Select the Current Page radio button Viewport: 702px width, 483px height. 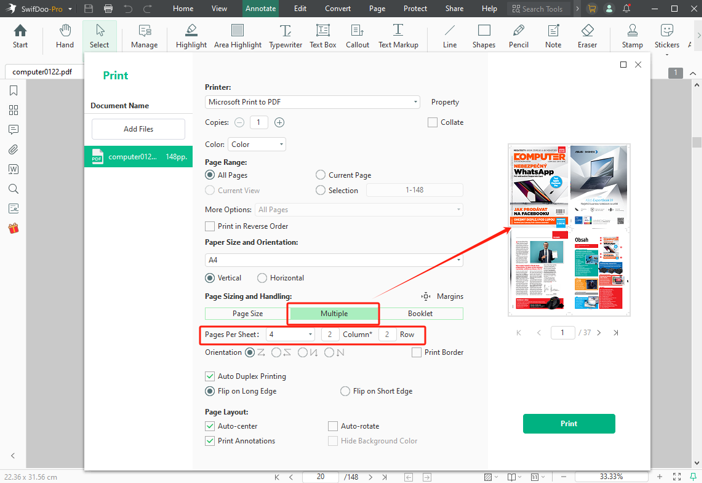point(321,175)
